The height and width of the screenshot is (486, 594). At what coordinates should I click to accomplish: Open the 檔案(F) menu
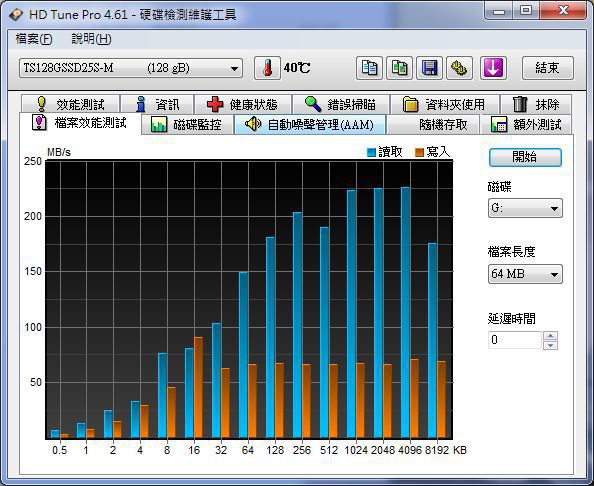coord(34,39)
